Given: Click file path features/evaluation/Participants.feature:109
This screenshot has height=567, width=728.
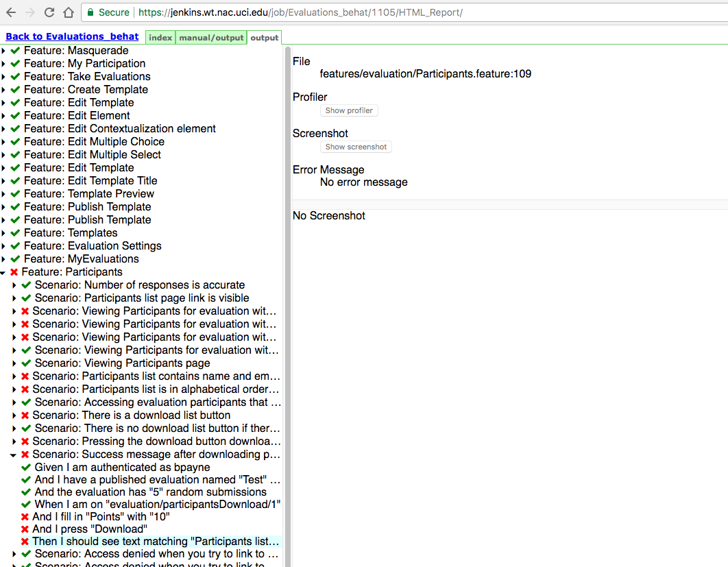Looking at the screenshot, I should pyautogui.click(x=425, y=74).
